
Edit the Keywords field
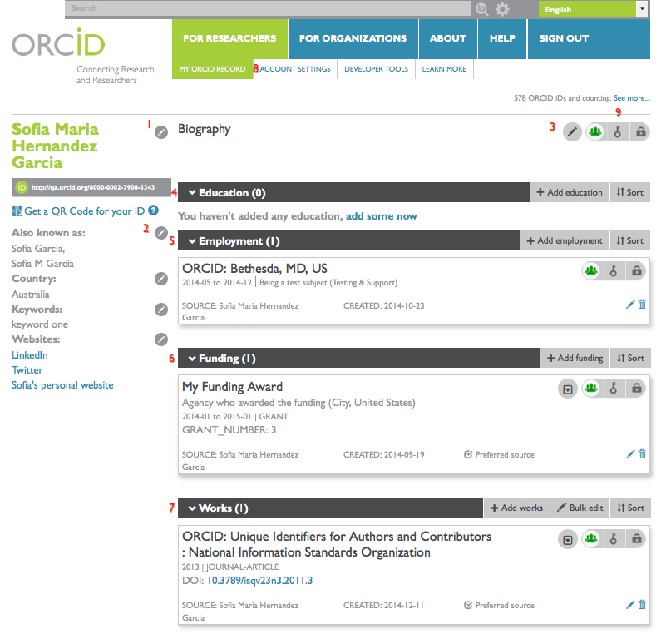tap(161, 310)
